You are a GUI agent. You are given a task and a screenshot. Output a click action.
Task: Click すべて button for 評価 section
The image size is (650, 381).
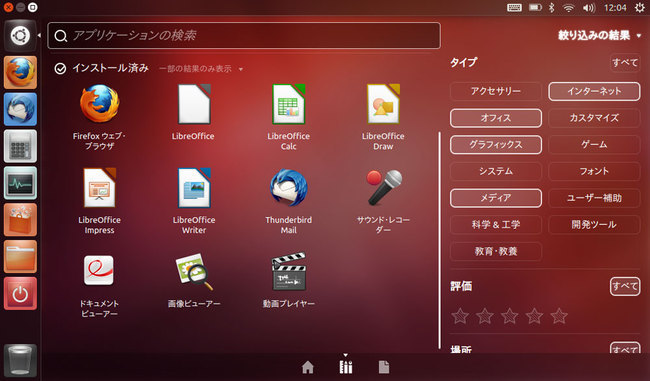tap(625, 286)
